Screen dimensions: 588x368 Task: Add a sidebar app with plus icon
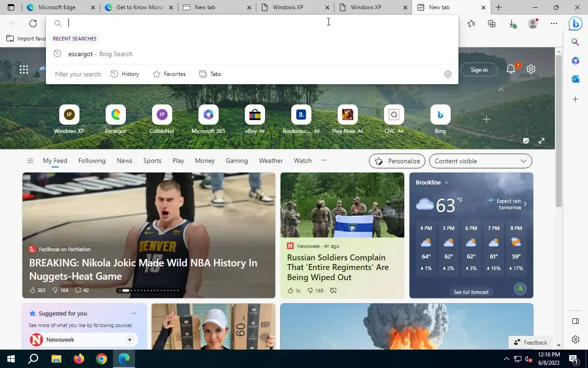coord(575,99)
